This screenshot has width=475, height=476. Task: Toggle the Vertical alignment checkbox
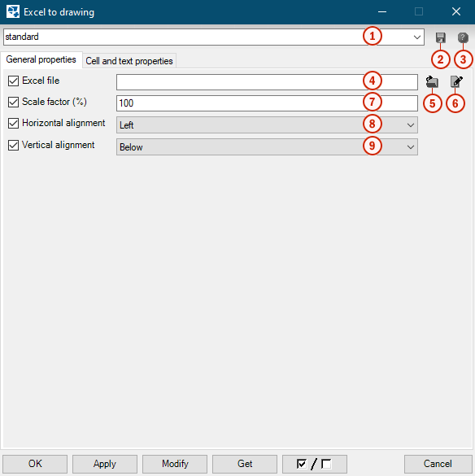(13, 145)
